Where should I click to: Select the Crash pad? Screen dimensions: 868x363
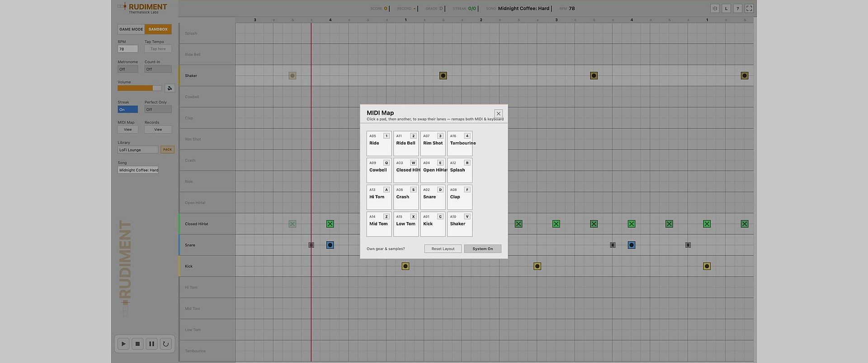(406, 197)
